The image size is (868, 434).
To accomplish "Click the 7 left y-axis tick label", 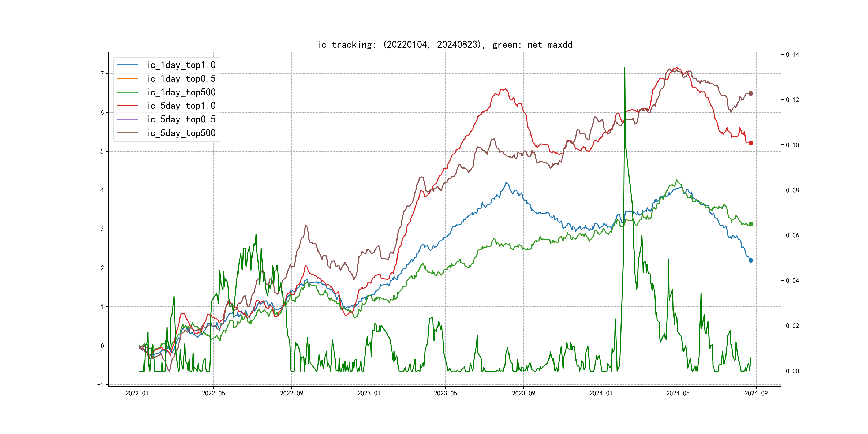I will tap(102, 74).
